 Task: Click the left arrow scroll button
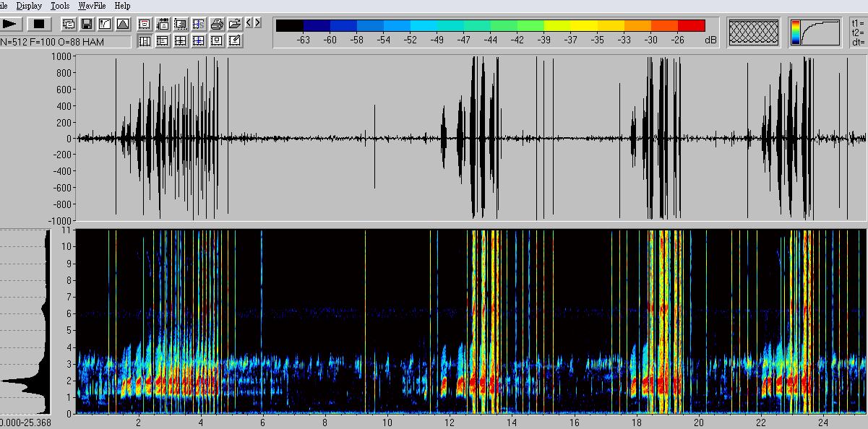[249, 23]
